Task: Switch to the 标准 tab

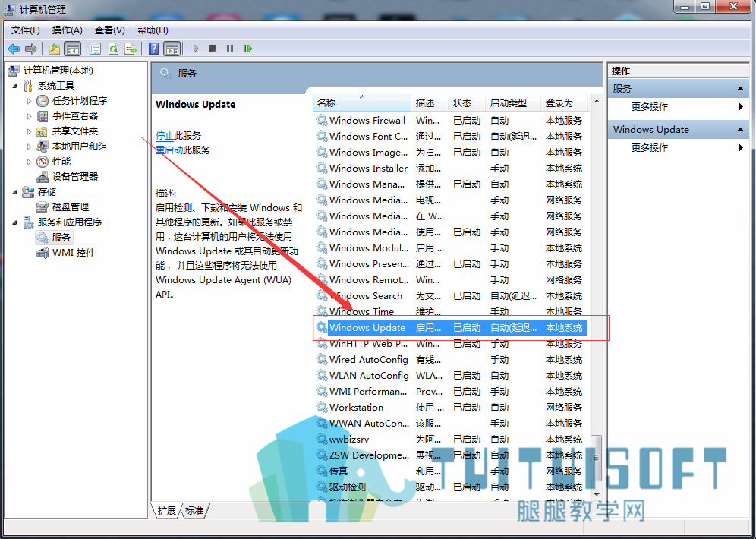Action: pos(194,511)
